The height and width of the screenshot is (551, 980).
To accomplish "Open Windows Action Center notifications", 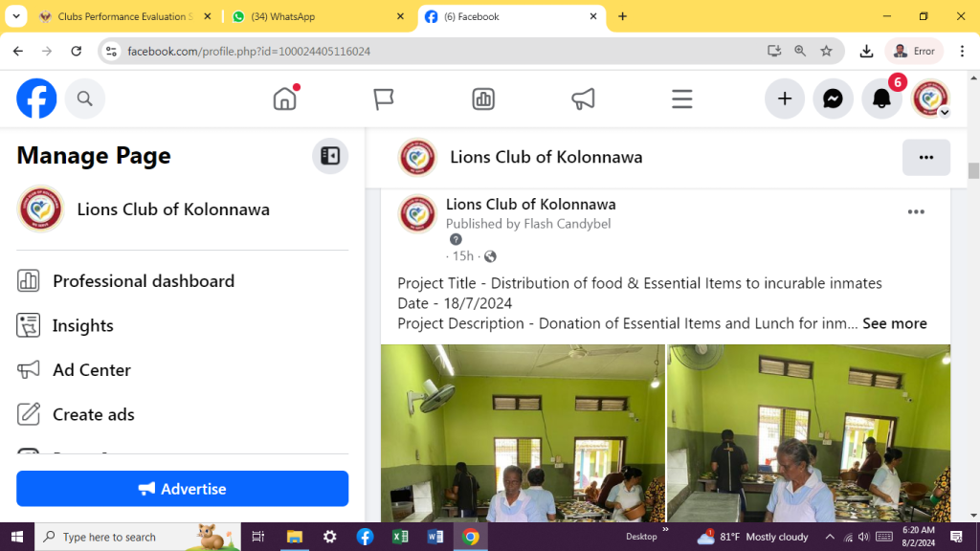I will coord(956,537).
